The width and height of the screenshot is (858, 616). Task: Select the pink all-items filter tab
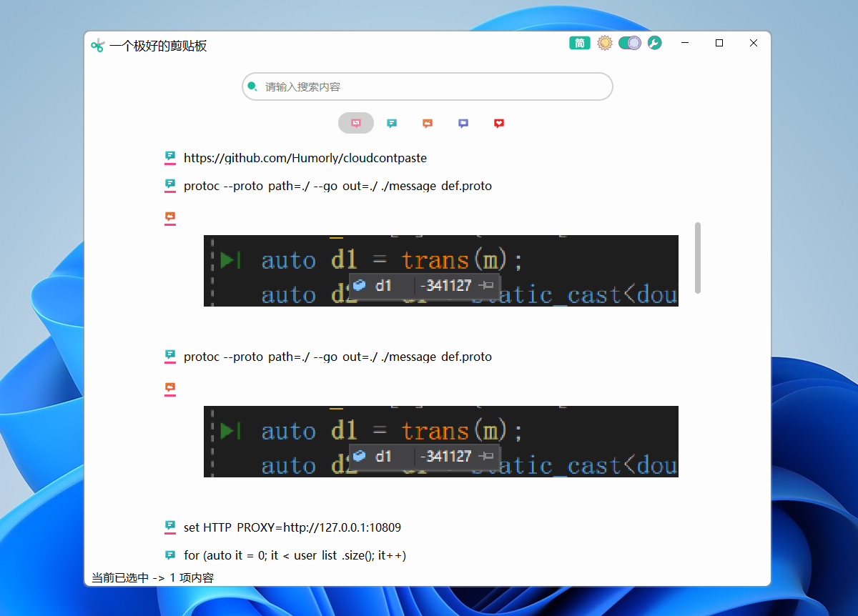coord(356,123)
